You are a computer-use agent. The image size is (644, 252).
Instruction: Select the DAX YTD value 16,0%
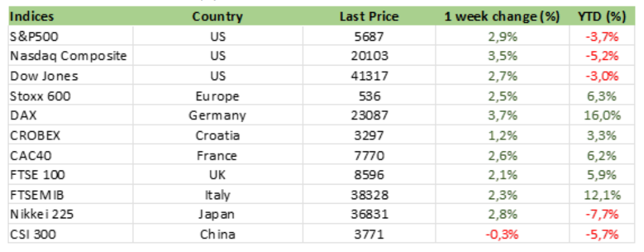[602, 116]
